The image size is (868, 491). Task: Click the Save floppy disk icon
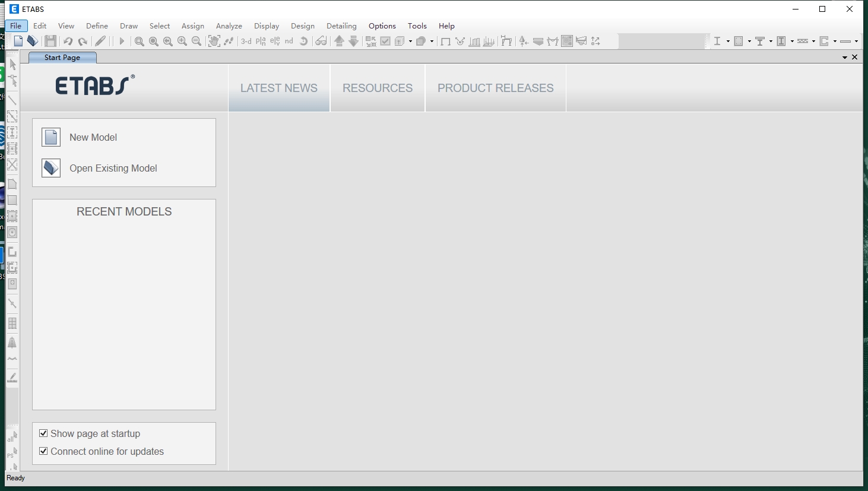50,41
